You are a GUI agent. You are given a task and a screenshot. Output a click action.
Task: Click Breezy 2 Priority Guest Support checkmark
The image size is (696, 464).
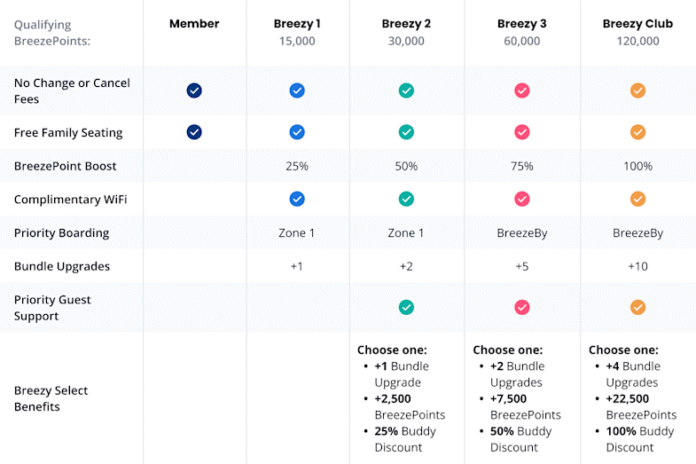(x=406, y=307)
